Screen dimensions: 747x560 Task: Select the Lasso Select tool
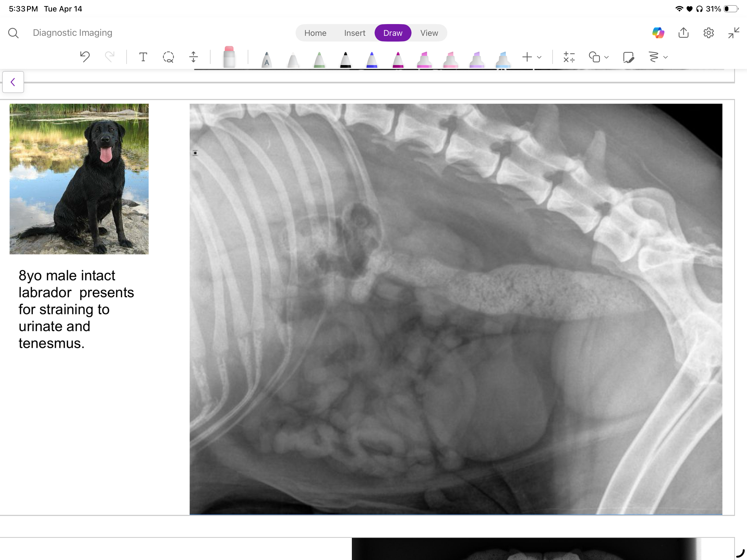[x=168, y=57]
